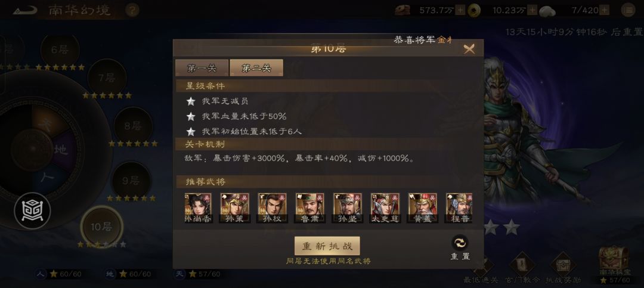The height and width of the screenshot is (288, 644).
Task: Close the 第10层 dialog
Action: (x=469, y=49)
